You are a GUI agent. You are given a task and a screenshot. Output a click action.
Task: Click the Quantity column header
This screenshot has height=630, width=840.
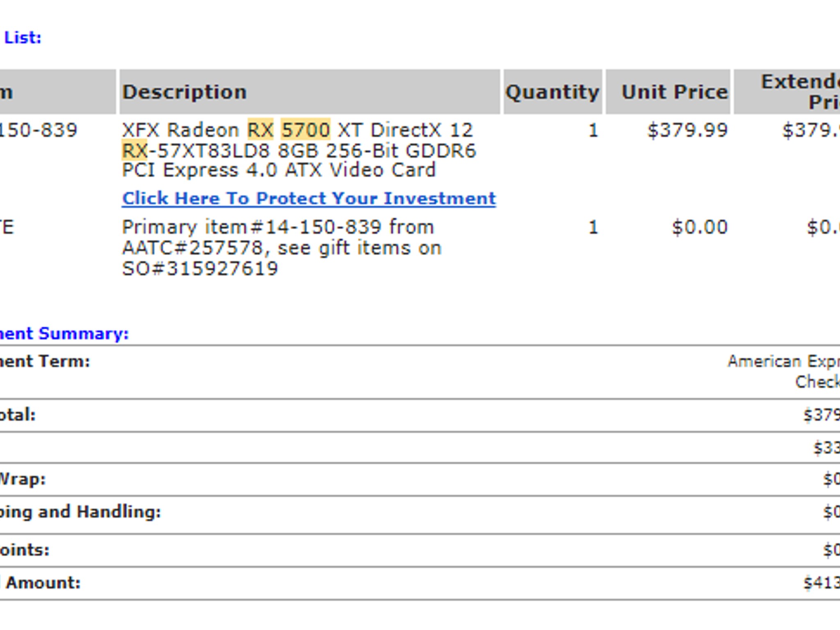[552, 92]
